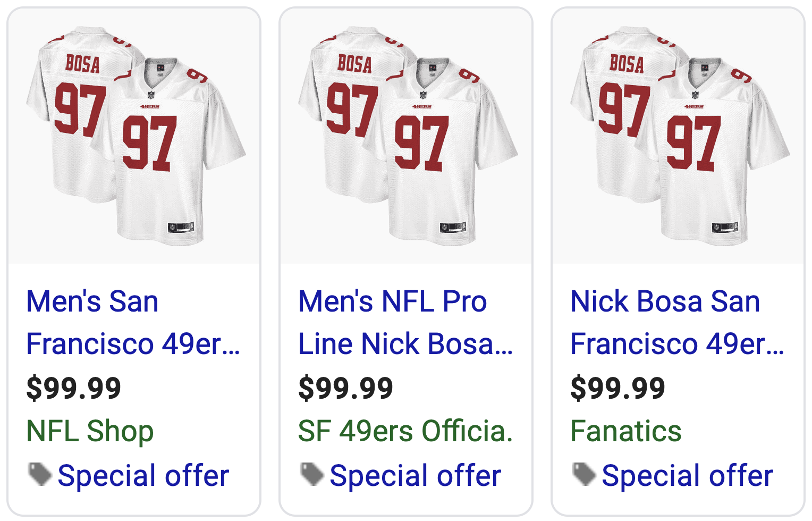This screenshot has width=812, height=521.
Task: Open the "Nick Bosa San Francisco 49er…" title
Action: point(677,322)
